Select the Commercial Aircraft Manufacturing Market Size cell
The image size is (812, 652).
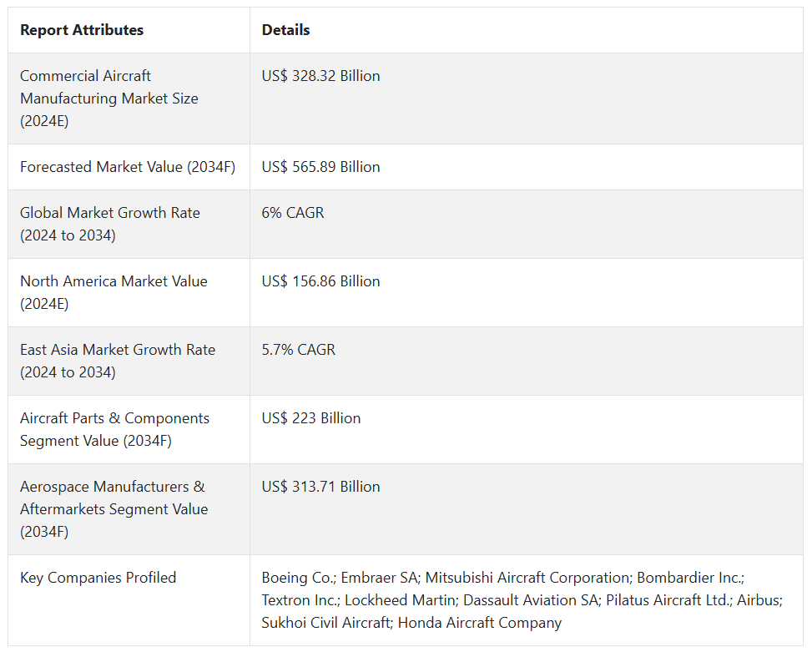[109, 99]
